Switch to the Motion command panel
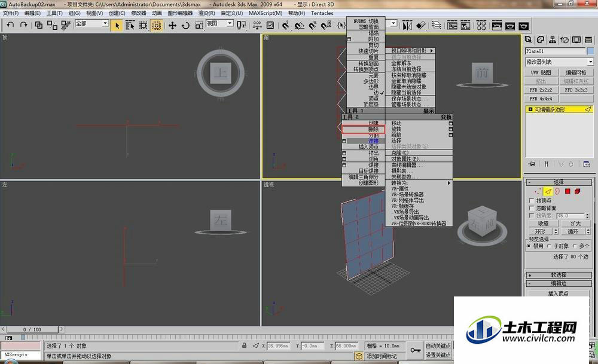This screenshot has width=598, height=364. coord(565,40)
